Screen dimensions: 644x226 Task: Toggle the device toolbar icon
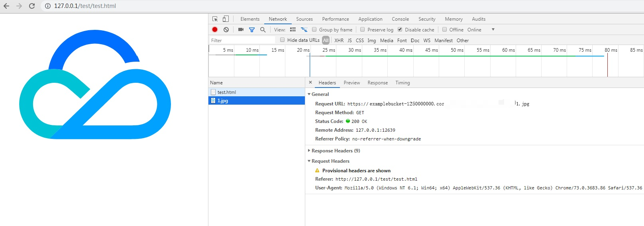pyautogui.click(x=226, y=19)
